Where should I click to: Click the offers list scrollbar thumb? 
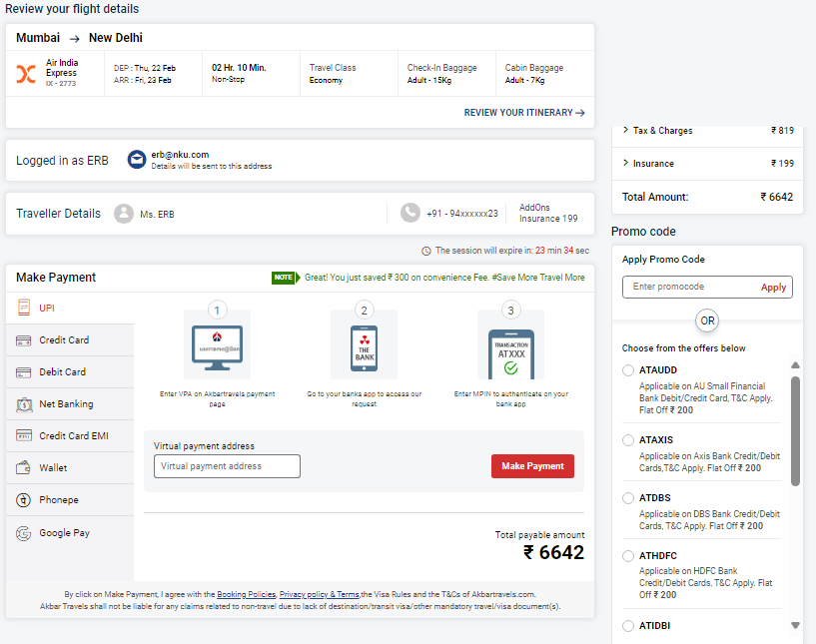coord(795,431)
